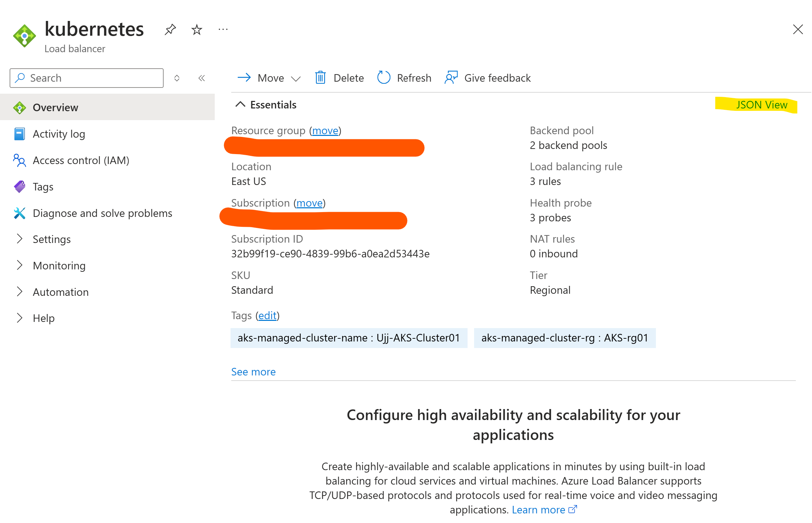Expand the Settings group chevron
Screen dimensions: 812x523
pyautogui.click(x=20, y=239)
